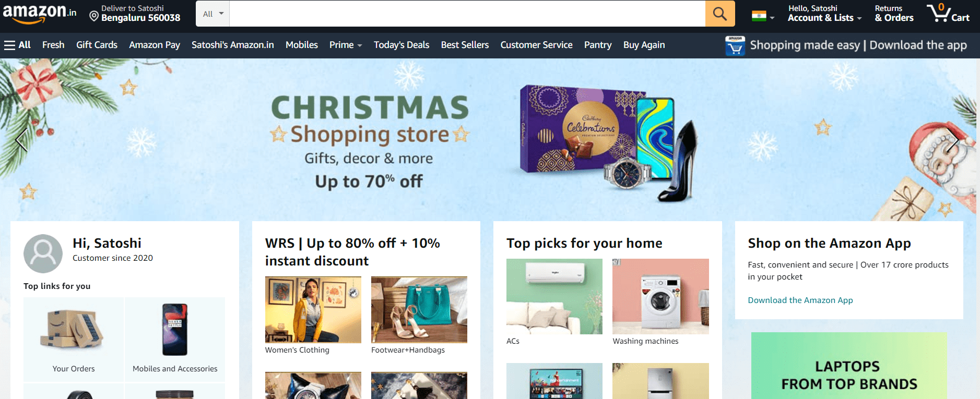
Task: Click into the search text field
Action: pos(467,14)
